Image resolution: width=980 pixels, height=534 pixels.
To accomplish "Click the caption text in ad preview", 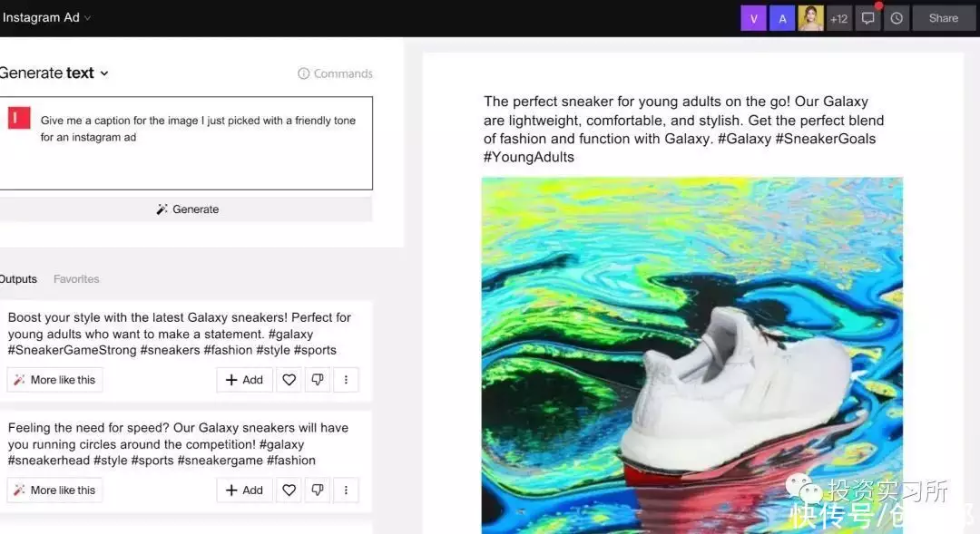I will 683,130.
